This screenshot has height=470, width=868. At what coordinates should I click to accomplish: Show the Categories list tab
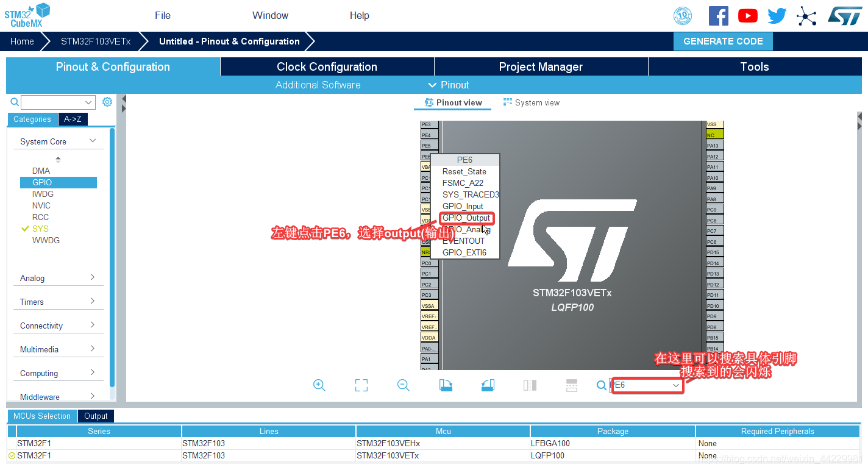point(32,119)
